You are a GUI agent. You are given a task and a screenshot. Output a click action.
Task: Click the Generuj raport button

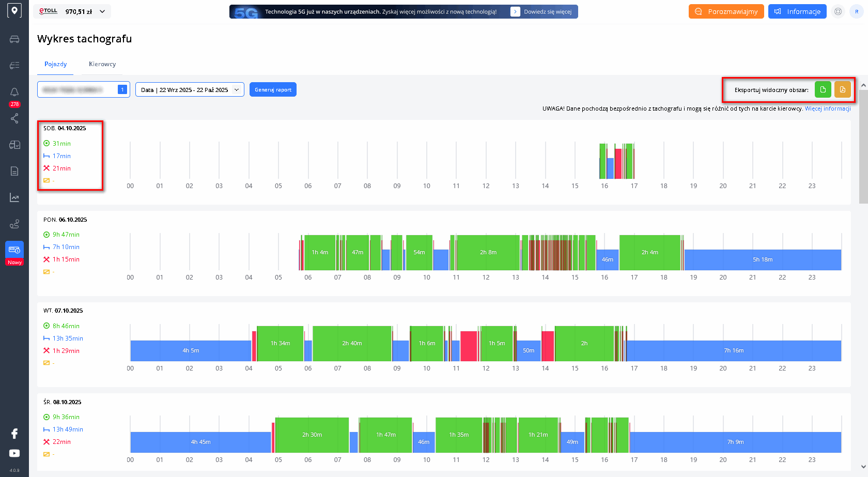click(x=273, y=90)
